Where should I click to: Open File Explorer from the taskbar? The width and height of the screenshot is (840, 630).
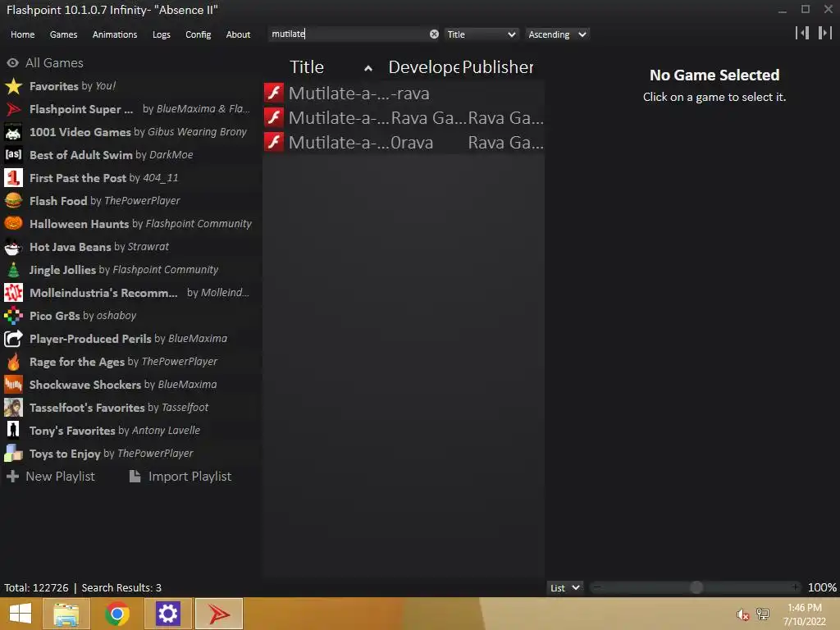pos(66,614)
